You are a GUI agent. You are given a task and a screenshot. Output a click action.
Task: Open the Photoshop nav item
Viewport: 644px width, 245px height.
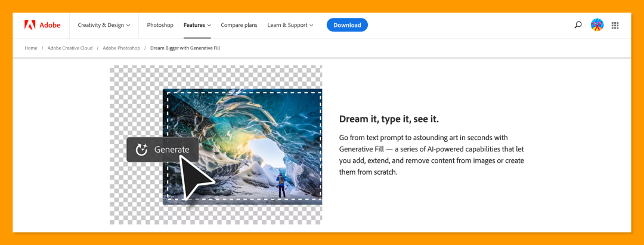tap(160, 25)
